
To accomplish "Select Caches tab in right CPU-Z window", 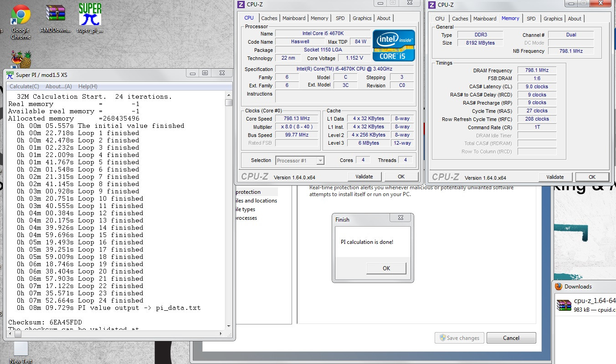I will pos(460,19).
